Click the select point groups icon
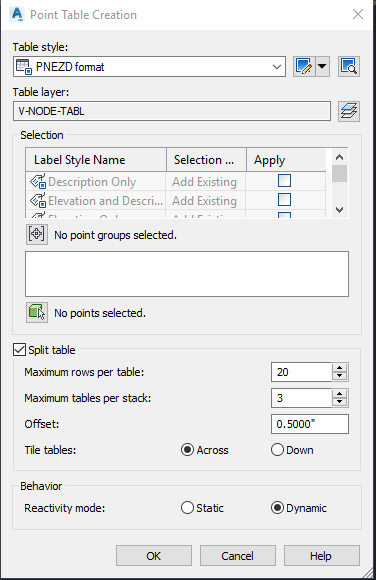Viewport: 376px width, 580px height. tap(37, 235)
